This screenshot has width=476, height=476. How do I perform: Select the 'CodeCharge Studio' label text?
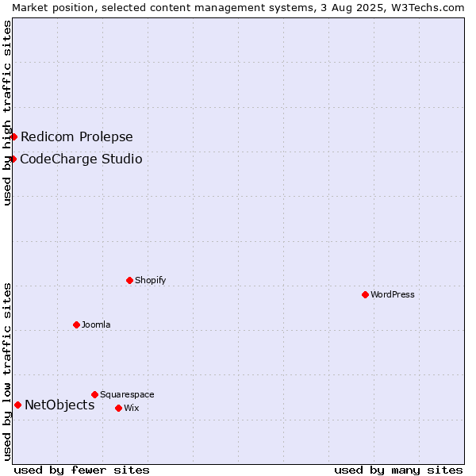81,159
